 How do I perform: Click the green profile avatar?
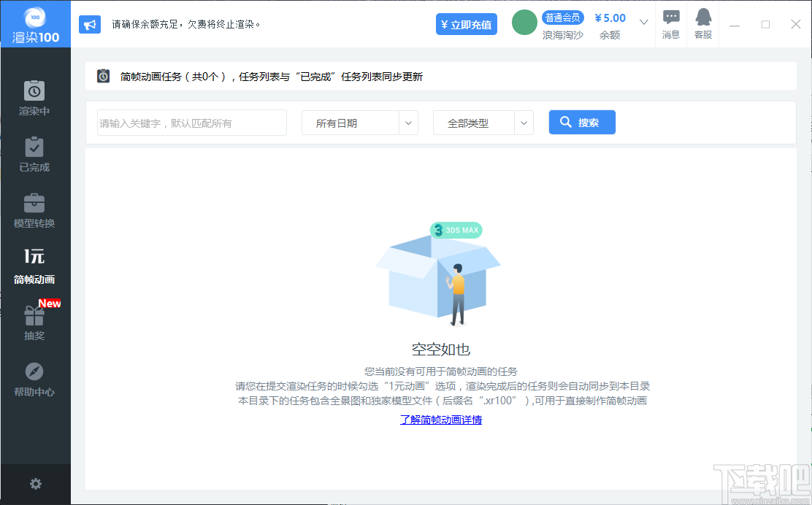click(x=524, y=23)
